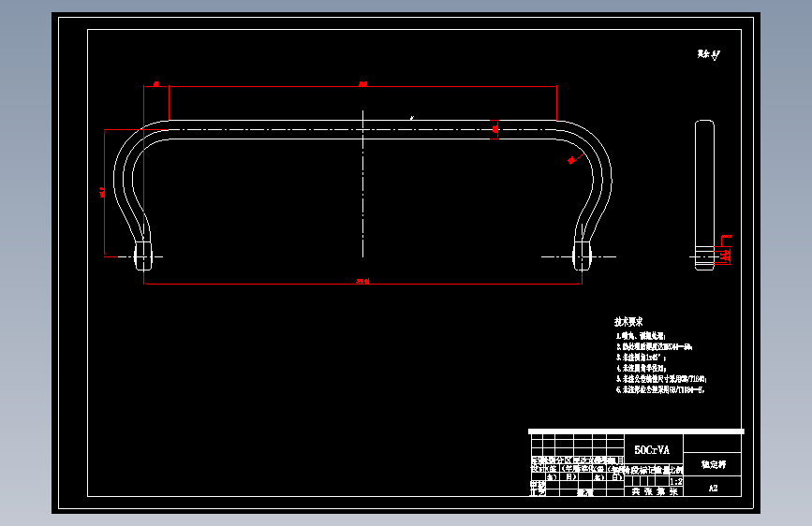This screenshot has width=812, height=526.
Task: Click the side view of the bar at right
Action: pos(704,196)
